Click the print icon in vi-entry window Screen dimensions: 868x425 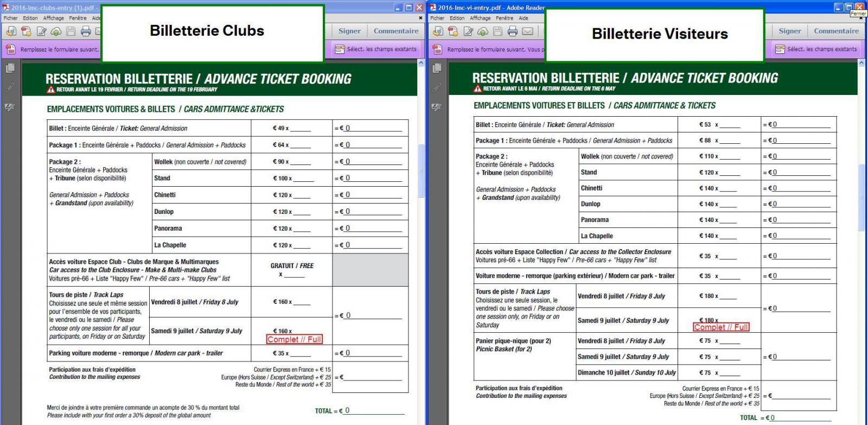513,31
